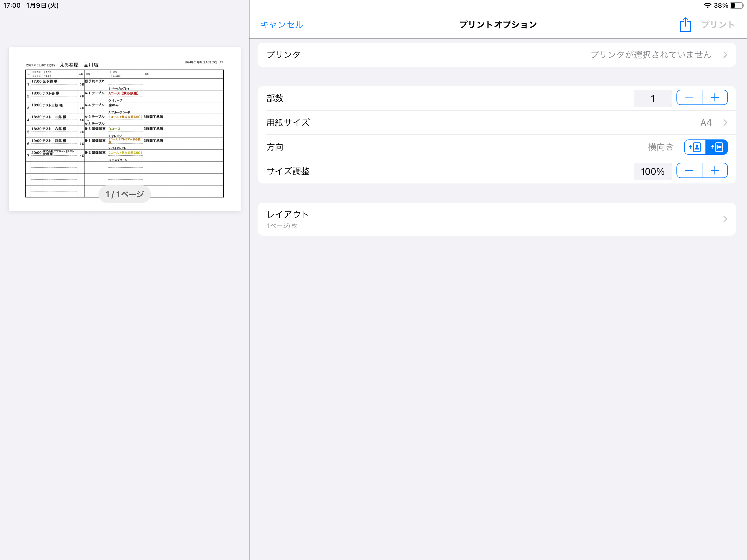
Task: Tap the プリントオプション title
Action: click(x=498, y=25)
